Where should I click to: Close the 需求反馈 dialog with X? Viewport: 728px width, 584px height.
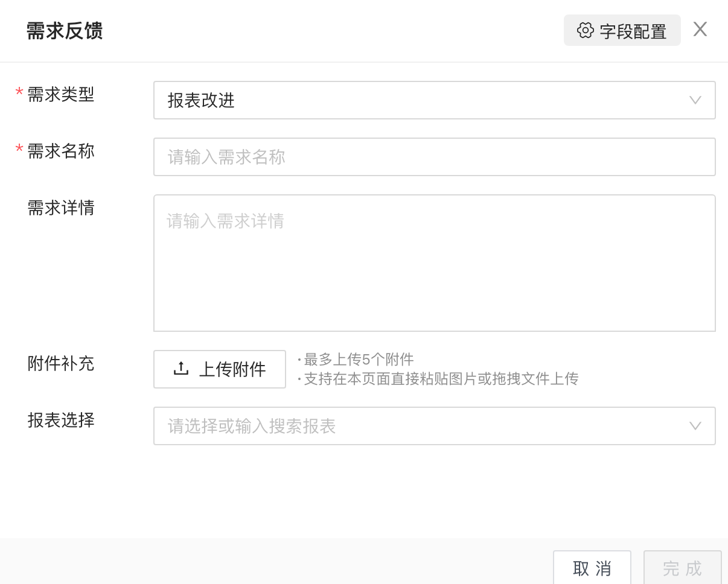pyautogui.click(x=700, y=29)
